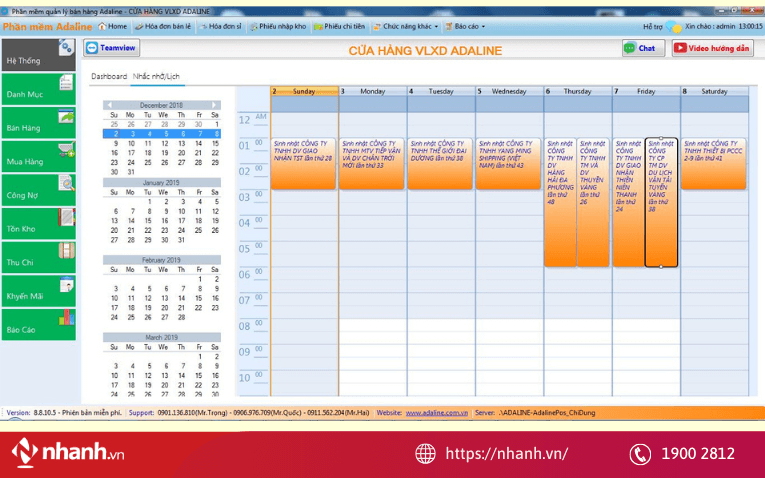Viewport: 765px width, 478px height.
Task: Select the Monday 3 day column header
Action: pos(373,91)
